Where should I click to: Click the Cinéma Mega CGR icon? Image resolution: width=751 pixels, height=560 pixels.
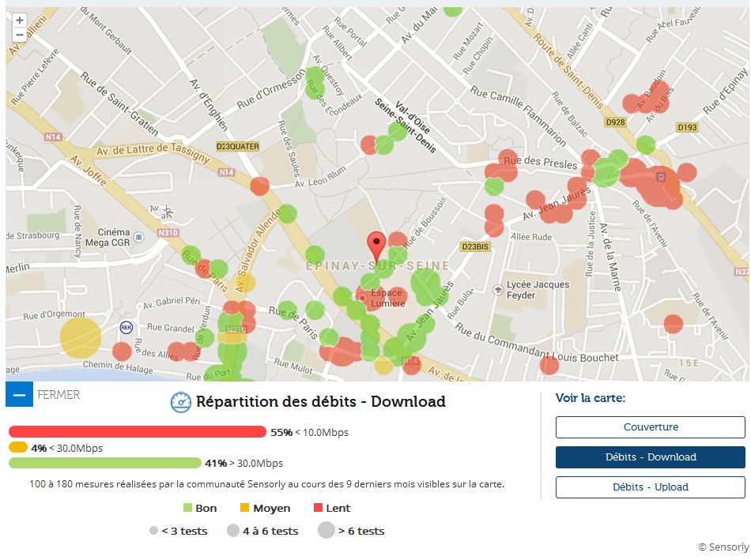(x=139, y=237)
